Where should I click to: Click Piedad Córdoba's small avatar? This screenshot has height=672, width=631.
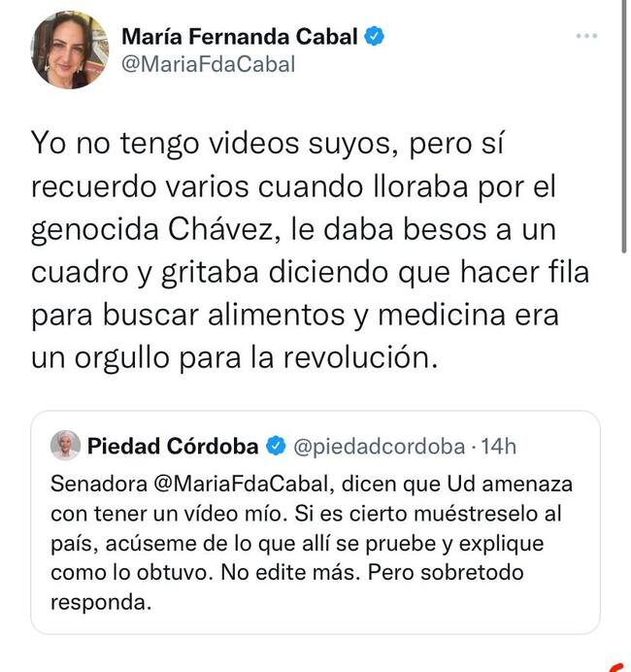point(65,446)
